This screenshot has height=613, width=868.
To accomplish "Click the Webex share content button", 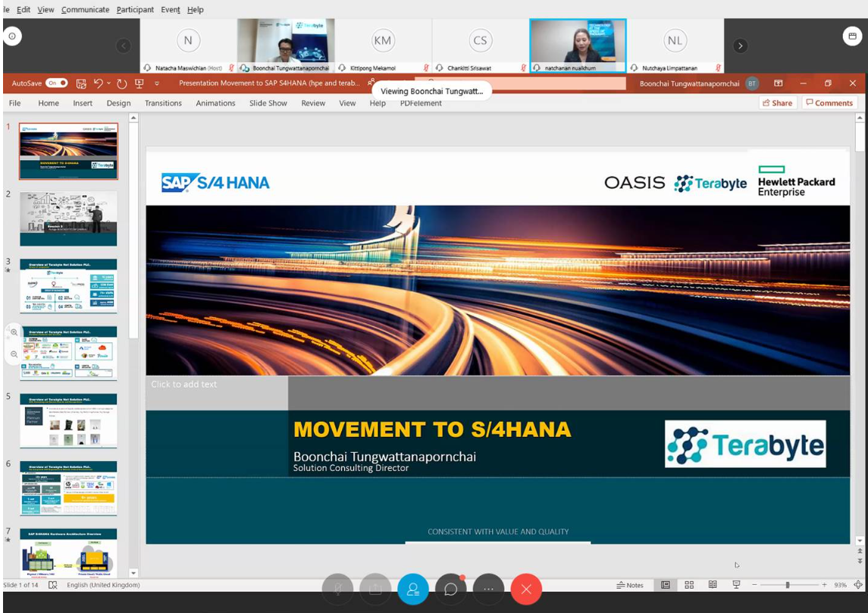I will click(375, 589).
